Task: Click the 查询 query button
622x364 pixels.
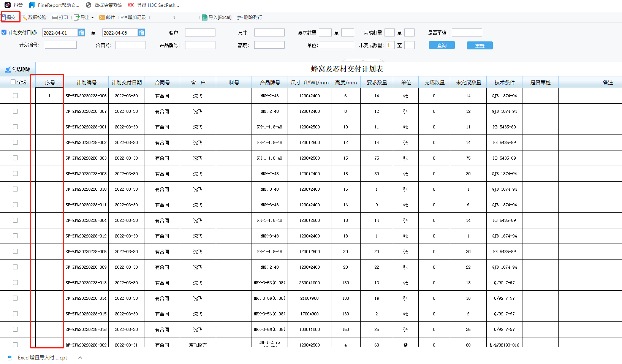Action: 442,45
